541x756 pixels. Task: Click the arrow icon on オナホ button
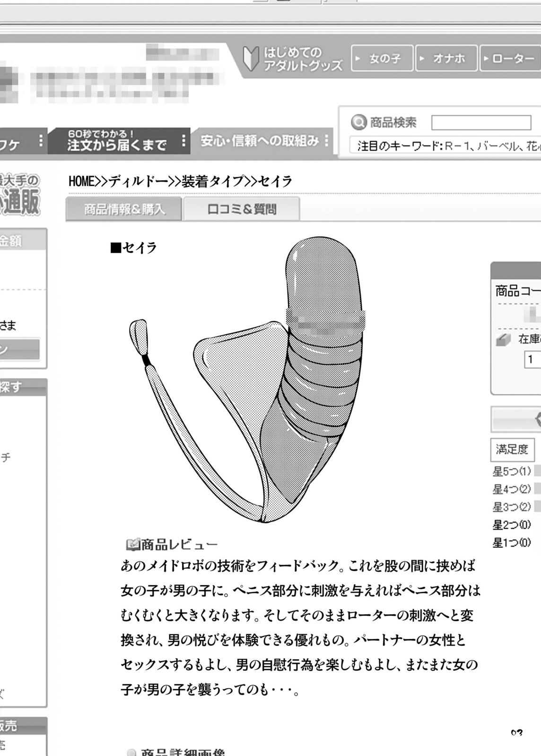pos(422,59)
